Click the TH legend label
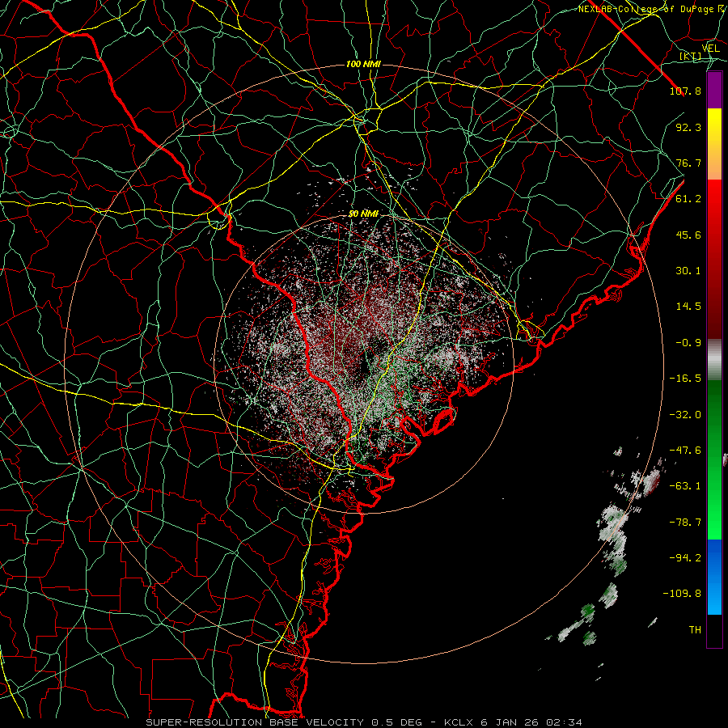This screenshot has height=728, width=728. point(695,630)
